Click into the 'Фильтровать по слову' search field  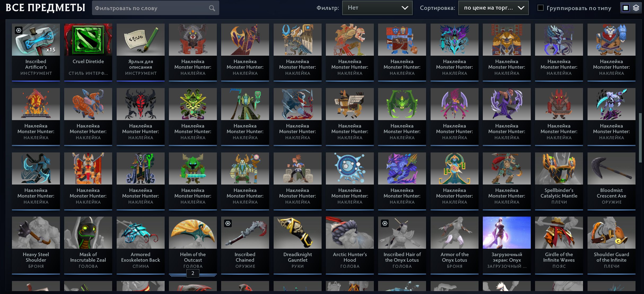pyautogui.click(x=155, y=8)
